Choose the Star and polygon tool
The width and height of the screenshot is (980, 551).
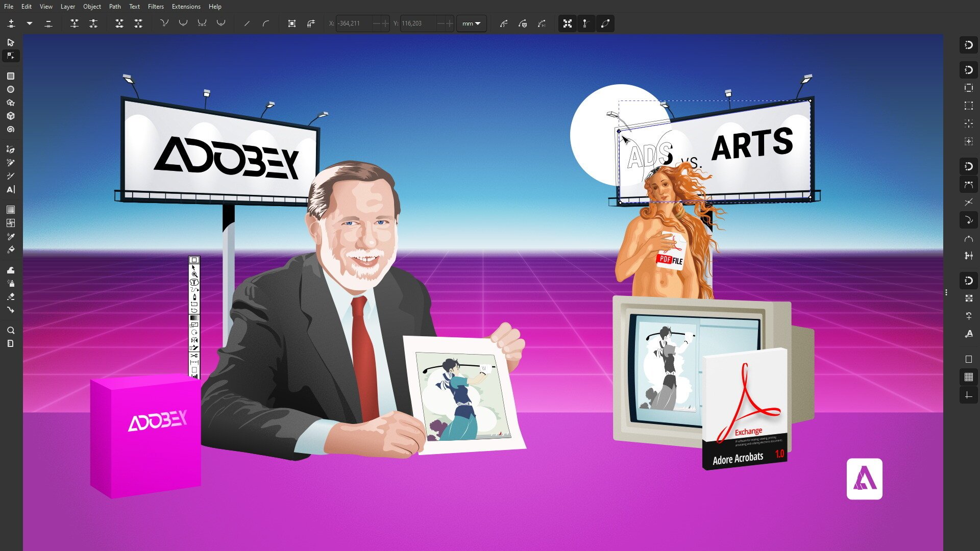click(x=11, y=103)
